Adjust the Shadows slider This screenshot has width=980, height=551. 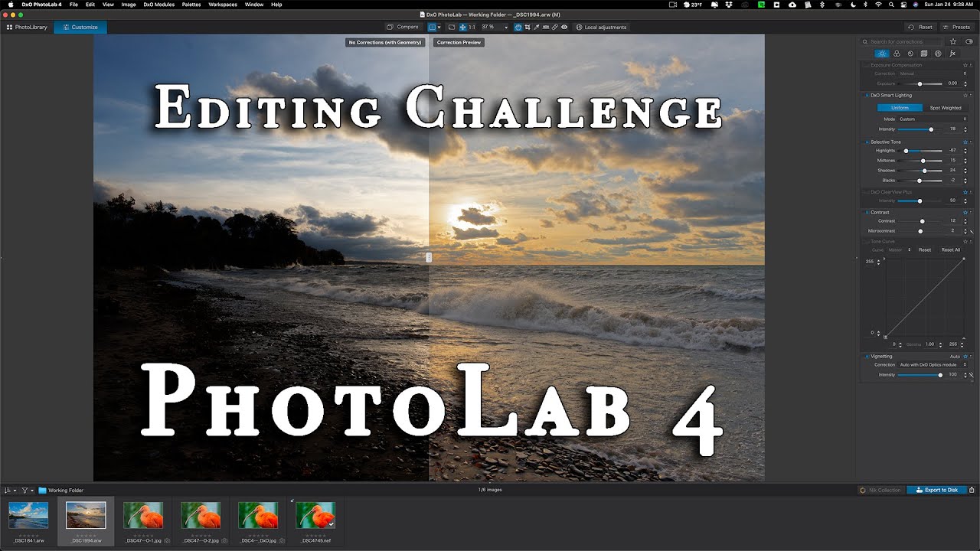point(920,170)
